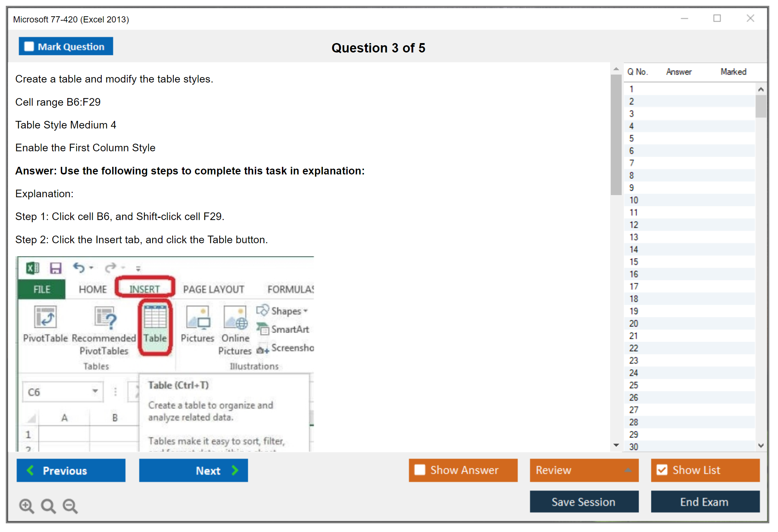Click the Save floppy disk icon
This screenshot has width=778, height=532.
click(x=55, y=268)
